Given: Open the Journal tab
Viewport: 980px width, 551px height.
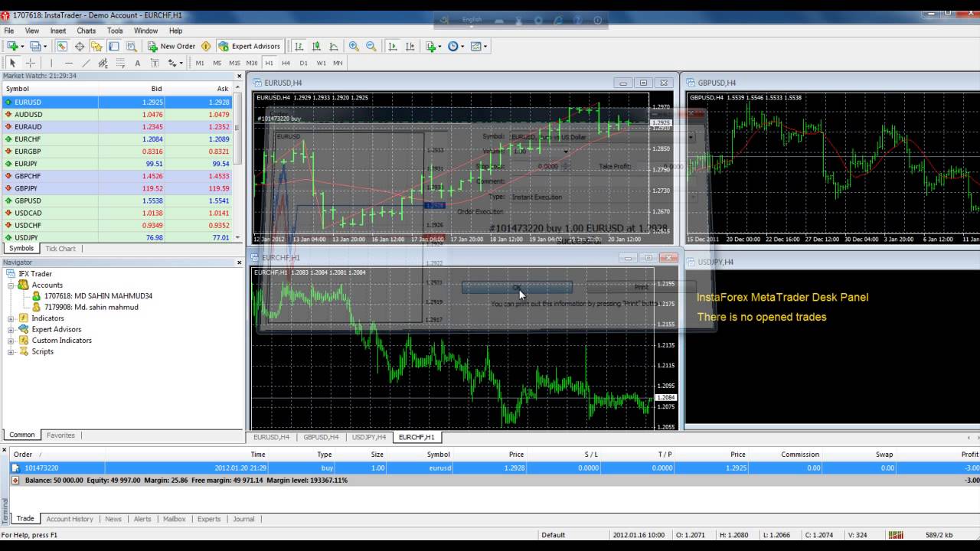Looking at the screenshot, I should point(243,519).
